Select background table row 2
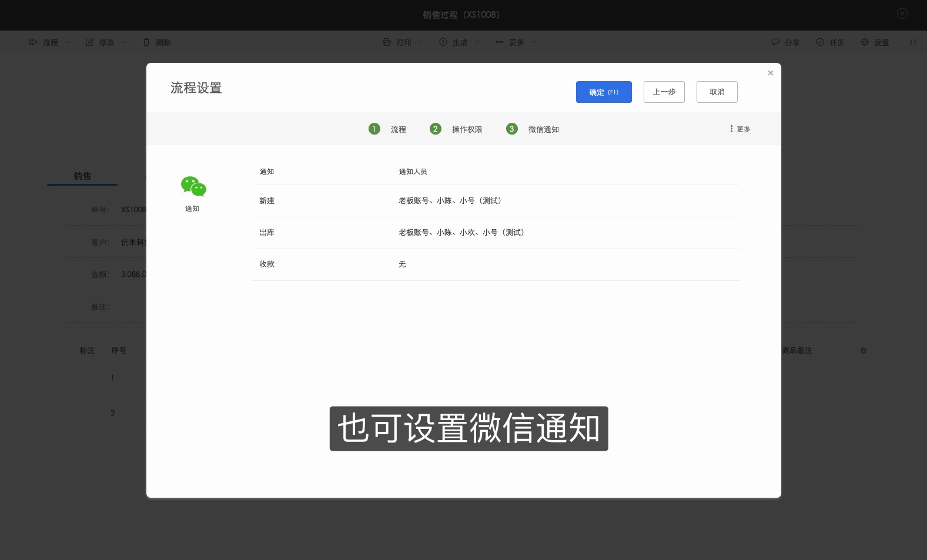The image size is (927, 560). coord(112,413)
